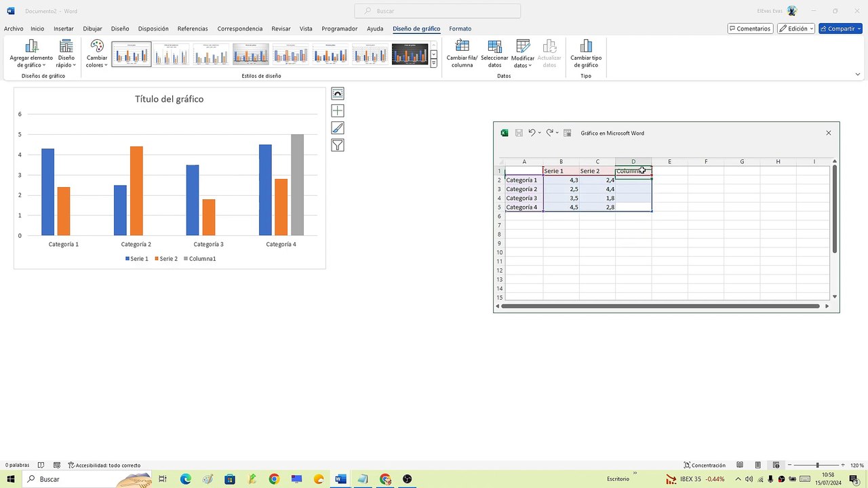Click the Word icon on the taskbar
Screen dimensions: 868x488
(340, 479)
